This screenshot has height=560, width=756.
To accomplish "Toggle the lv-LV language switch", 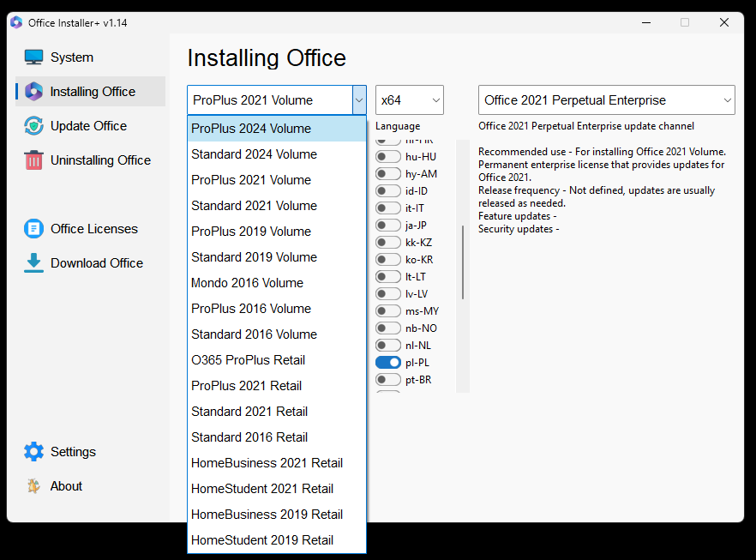I will click(x=388, y=294).
